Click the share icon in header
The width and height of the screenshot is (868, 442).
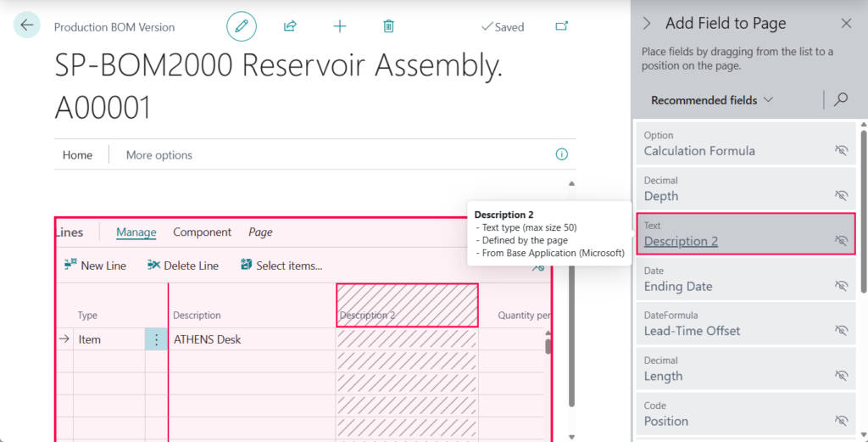click(x=290, y=26)
